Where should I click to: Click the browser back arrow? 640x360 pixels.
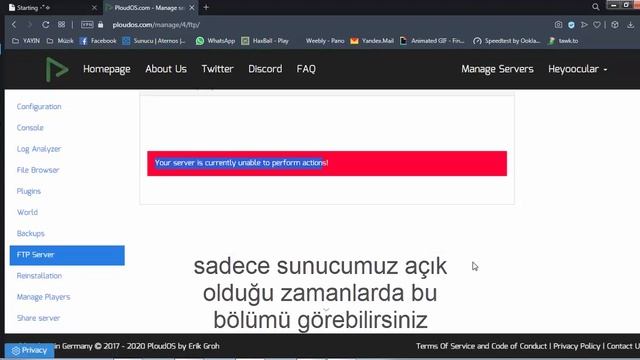coord(14,24)
